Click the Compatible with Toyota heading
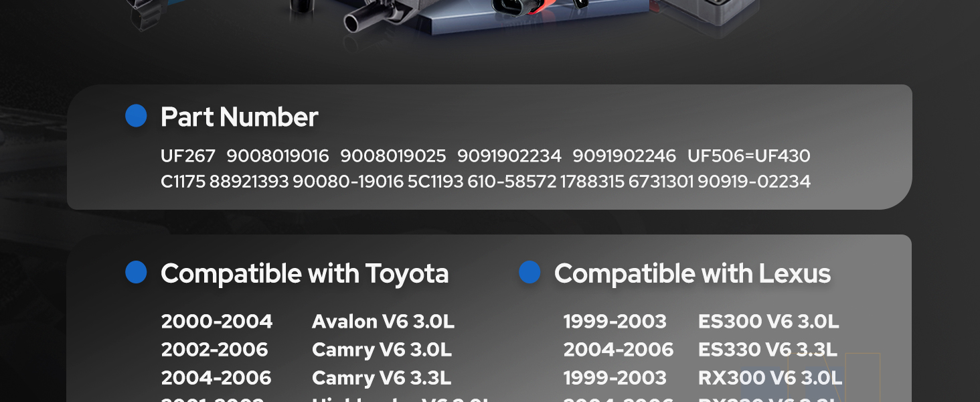 pyautogui.click(x=305, y=274)
